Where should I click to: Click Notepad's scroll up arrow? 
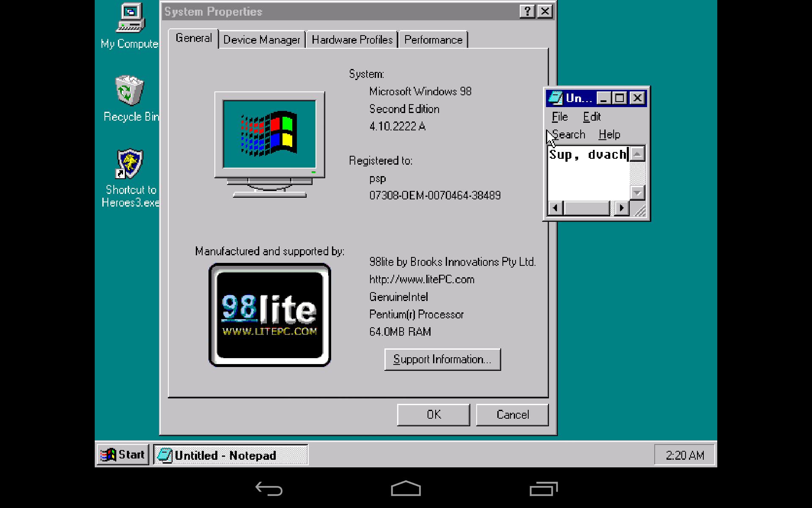(x=637, y=154)
